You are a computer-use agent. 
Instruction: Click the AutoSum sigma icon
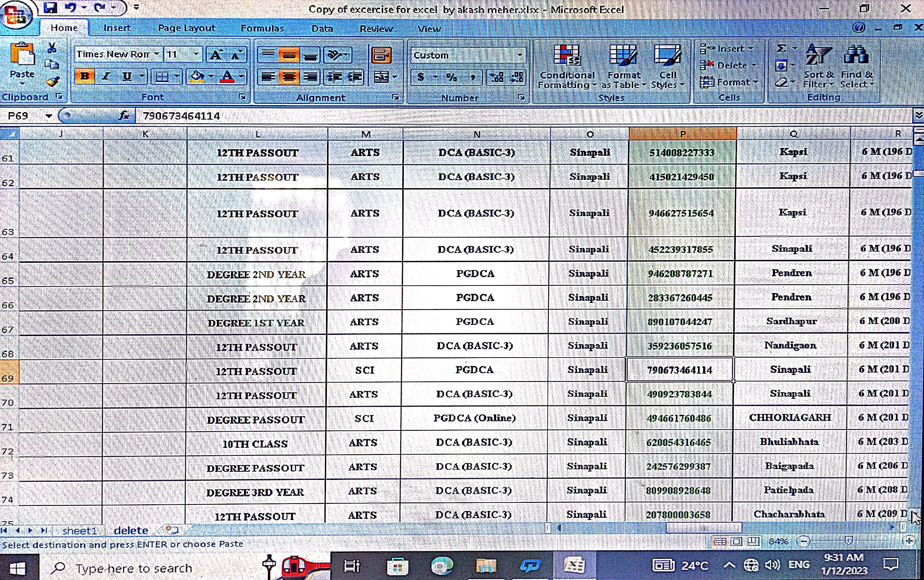pos(781,48)
